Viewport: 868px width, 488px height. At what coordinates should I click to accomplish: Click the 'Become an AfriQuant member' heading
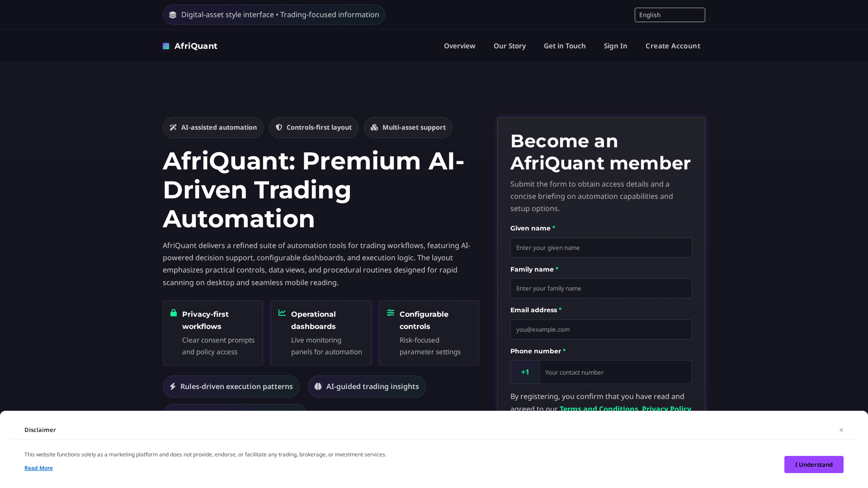point(600,152)
